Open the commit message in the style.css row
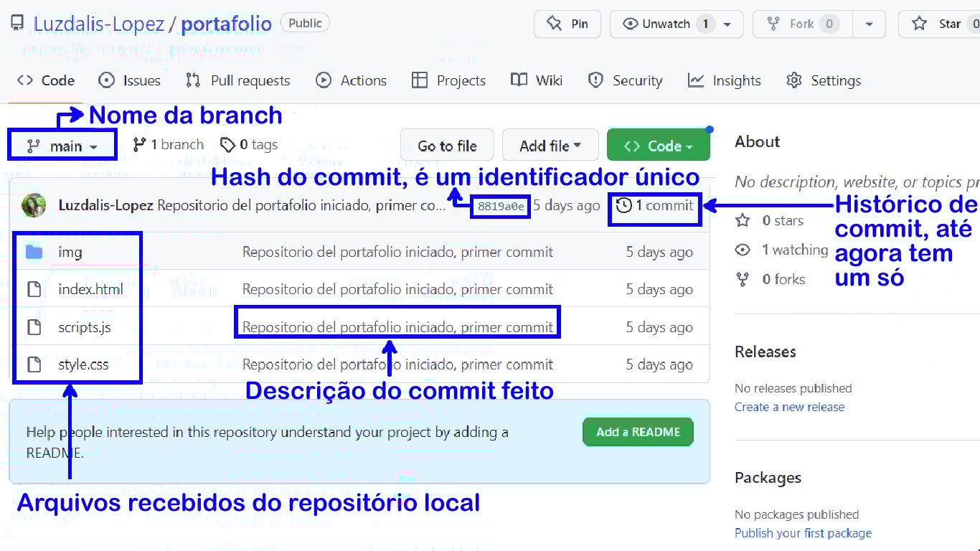Image resolution: width=980 pixels, height=551 pixels. pyautogui.click(x=397, y=364)
